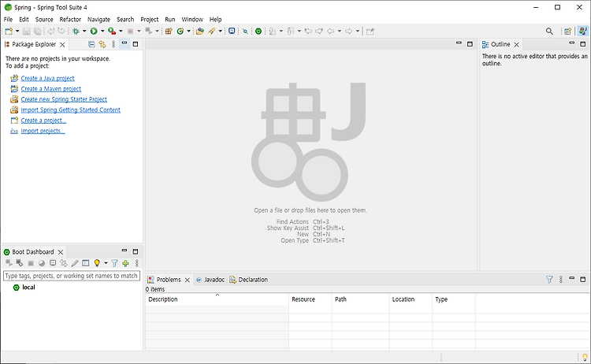Click Create a Java project link
The width and height of the screenshot is (591, 364).
click(47, 78)
